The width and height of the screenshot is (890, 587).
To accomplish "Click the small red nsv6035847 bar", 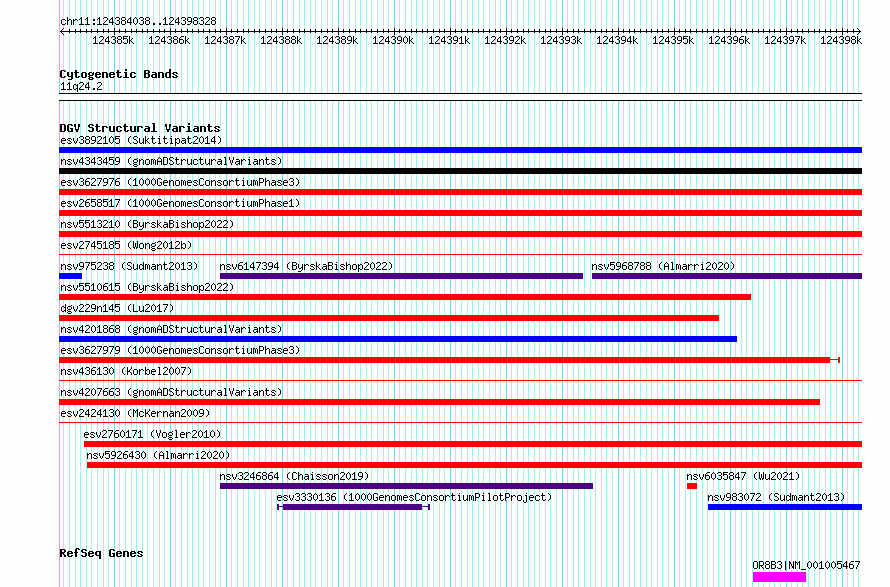I will [x=692, y=486].
